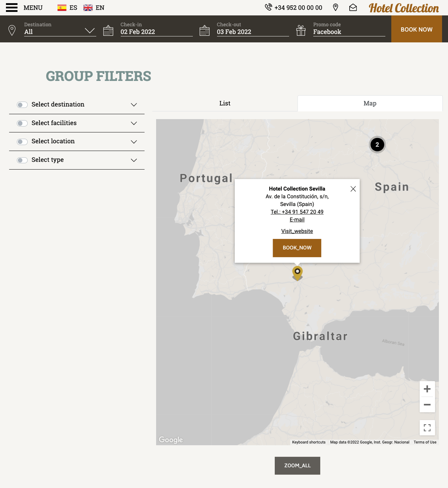The height and width of the screenshot is (488, 448).
Task: Expand the Select location filter chevron
Action: (134, 142)
